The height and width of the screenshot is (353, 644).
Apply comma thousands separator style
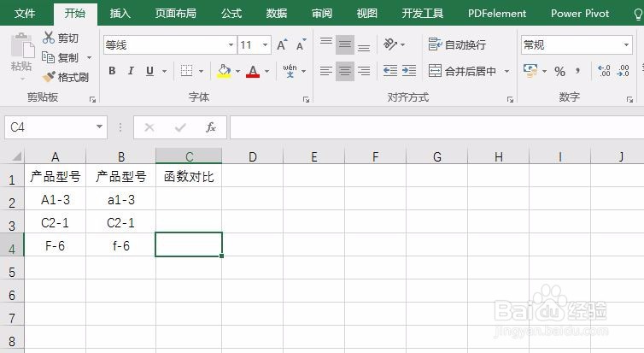click(x=578, y=71)
